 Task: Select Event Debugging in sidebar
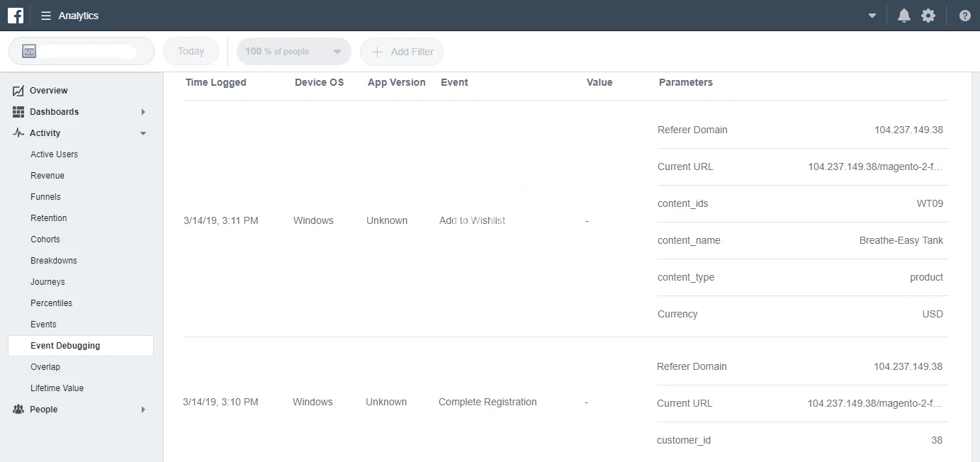(x=65, y=346)
